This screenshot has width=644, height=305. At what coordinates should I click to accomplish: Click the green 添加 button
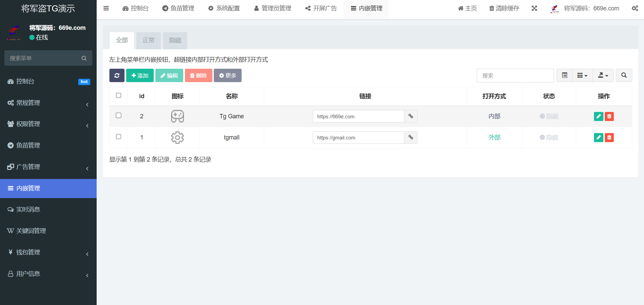click(x=140, y=75)
